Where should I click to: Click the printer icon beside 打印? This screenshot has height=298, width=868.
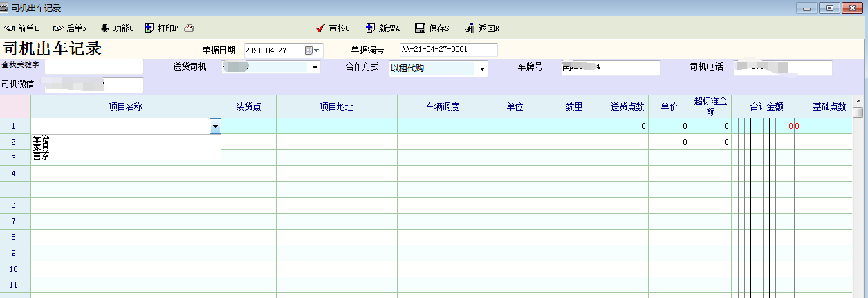click(x=190, y=28)
